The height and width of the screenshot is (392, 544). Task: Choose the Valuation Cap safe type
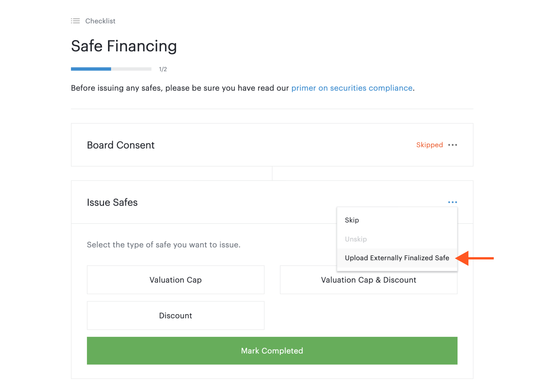[175, 280]
